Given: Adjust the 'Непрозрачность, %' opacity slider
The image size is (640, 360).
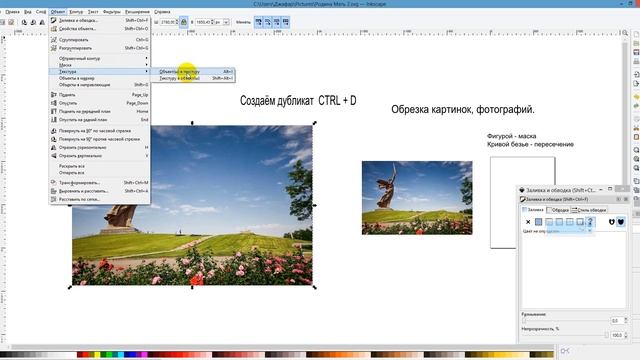Looking at the screenshot, I should [565, 335].
